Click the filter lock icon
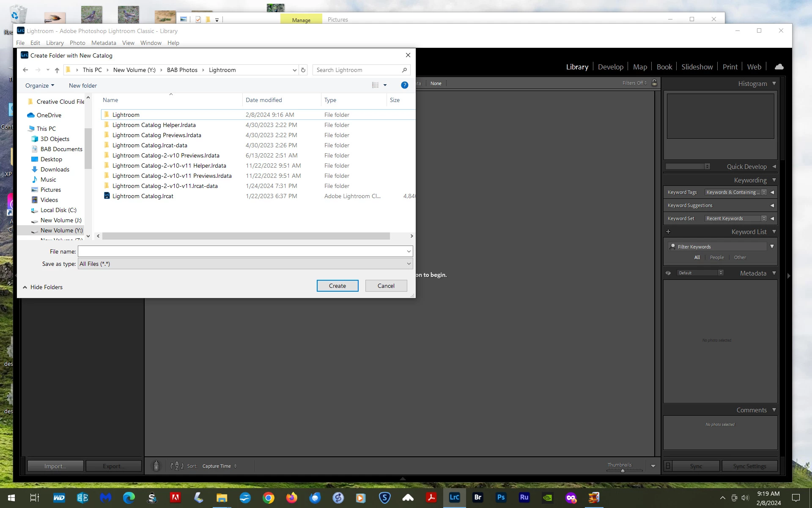Image resolution: width=812 pixels, height=508 pixels. pyautogui.click(x=654, y=83)
